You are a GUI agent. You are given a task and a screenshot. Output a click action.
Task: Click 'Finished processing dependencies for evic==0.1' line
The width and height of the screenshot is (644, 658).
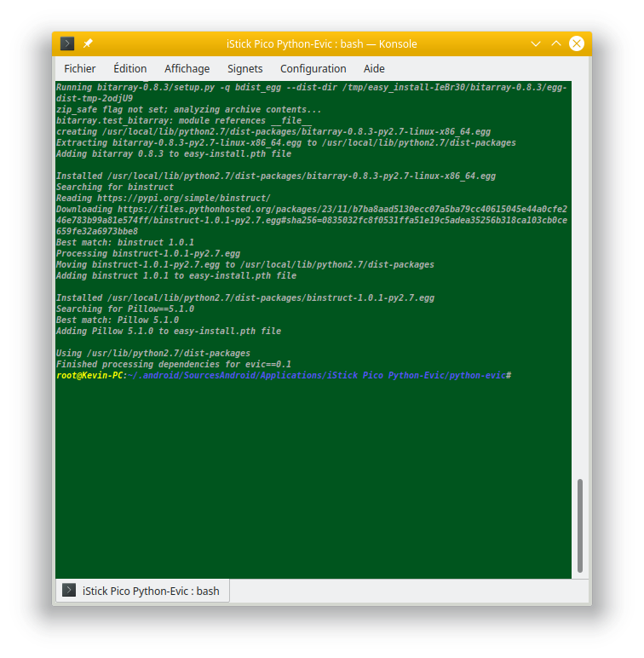[174, 364]
